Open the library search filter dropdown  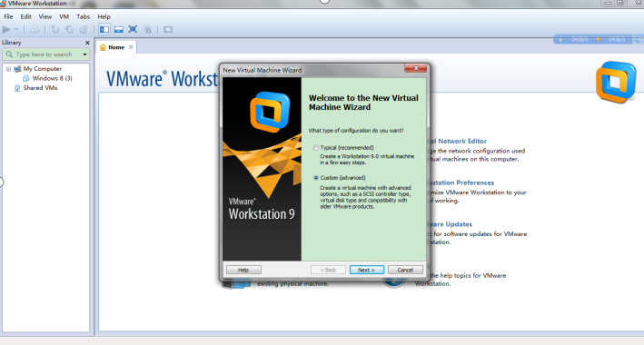tap(84, 54)
